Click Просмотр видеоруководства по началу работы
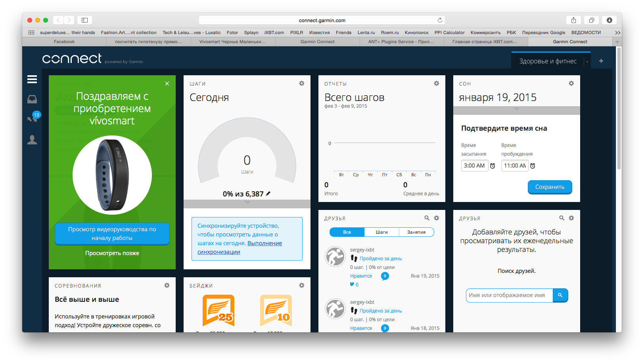The height and width of the screenshot is (364, 644). pos(112,234)
